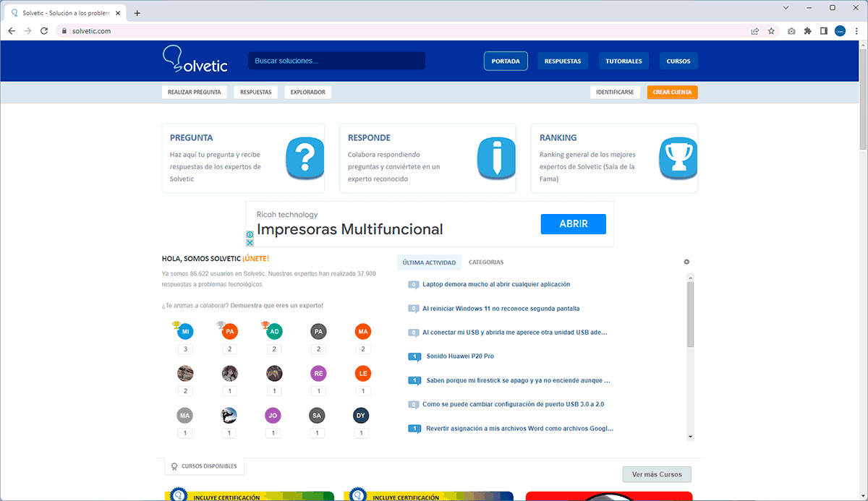
Task: Open 'Laptop demora mucho al abrir' question
Action: pos(496,284)
